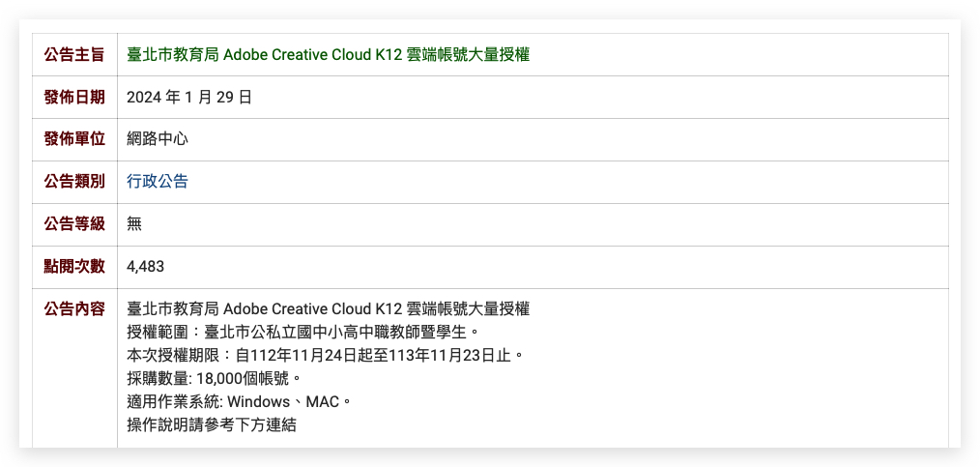This screenshot has height=467, width=980.
Task: Select the 公告內容 row label
Action: click(x=74, y=308)
